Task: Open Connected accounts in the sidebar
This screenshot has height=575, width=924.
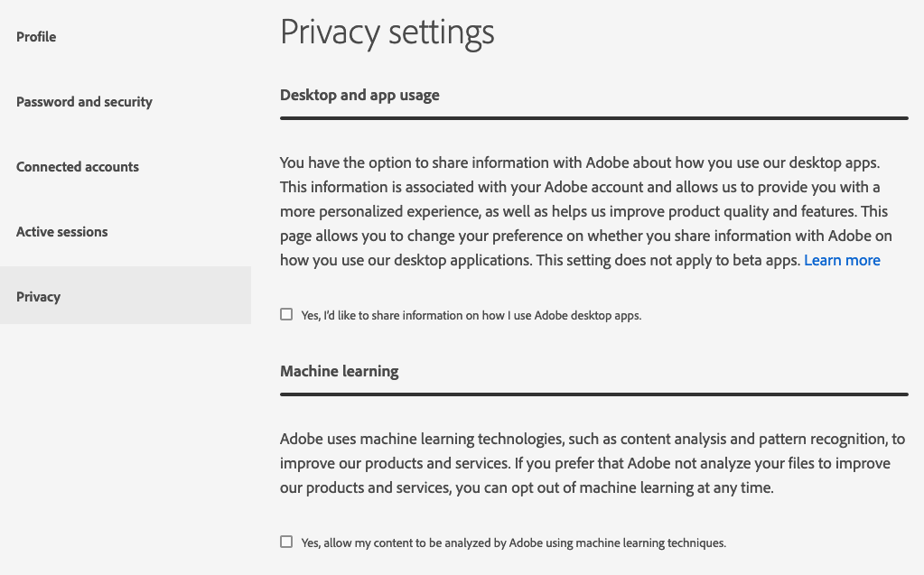Action: coord(78,167)
